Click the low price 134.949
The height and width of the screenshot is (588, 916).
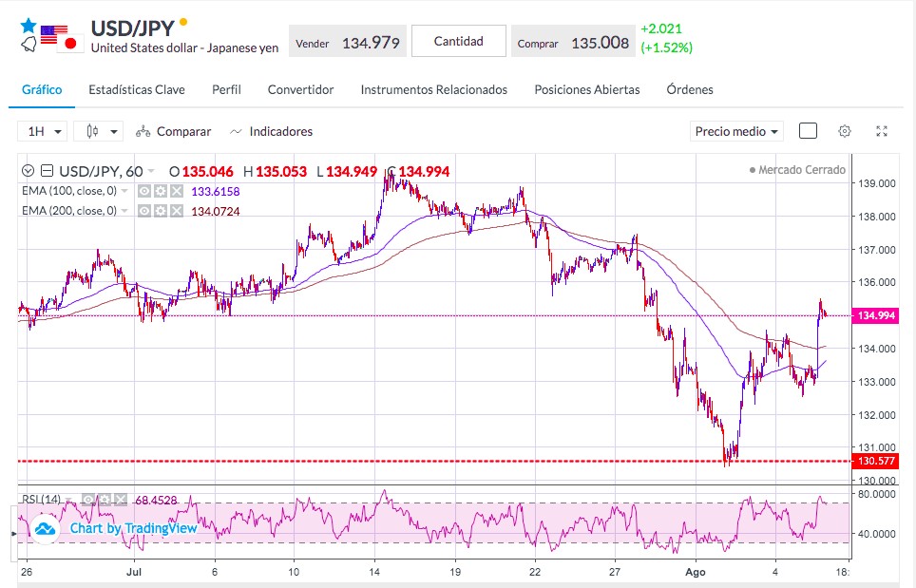[x=352, y=172]
